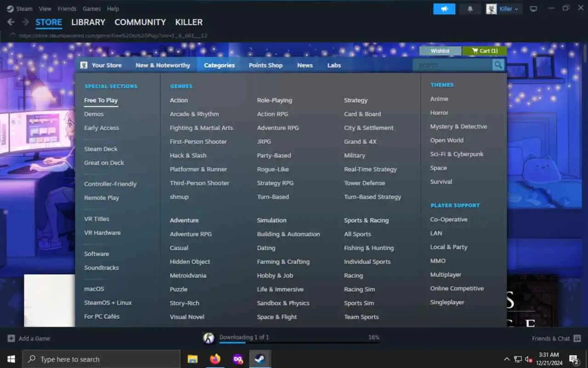Screen dimensions: 588x368
Task: Select Grand & 4X genre
Action: 360,142
